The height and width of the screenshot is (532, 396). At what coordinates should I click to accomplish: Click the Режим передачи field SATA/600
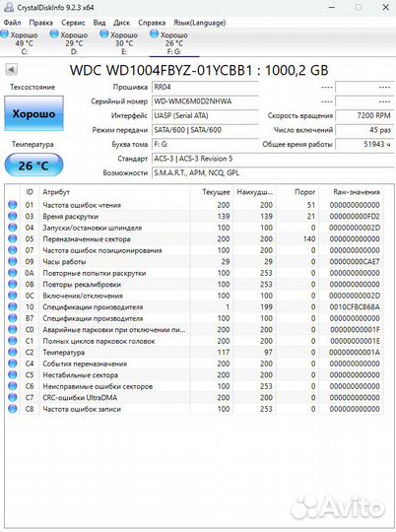pyautogui.click(x=205, y=130)
